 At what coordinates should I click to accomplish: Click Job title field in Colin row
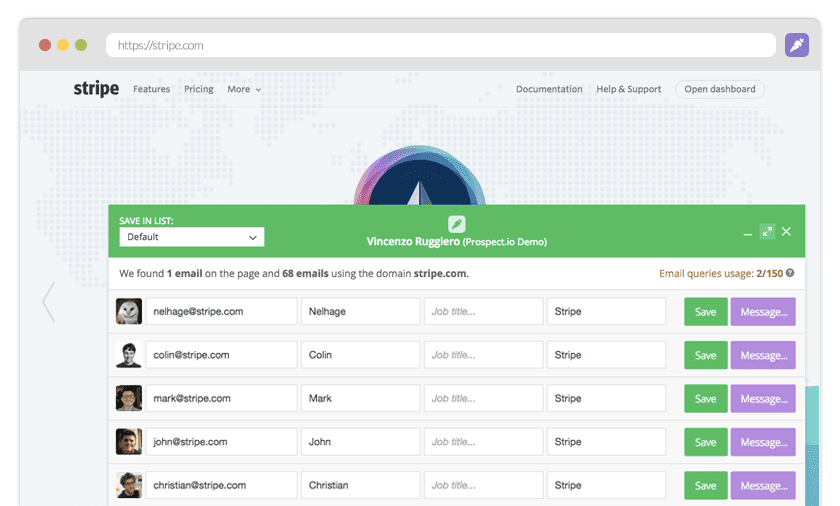point(483,355)
